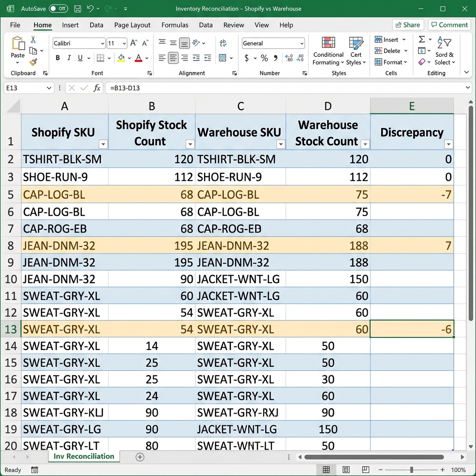Click the increase decimal icon
The image size is (476, 476).
(x=289, y=58)
